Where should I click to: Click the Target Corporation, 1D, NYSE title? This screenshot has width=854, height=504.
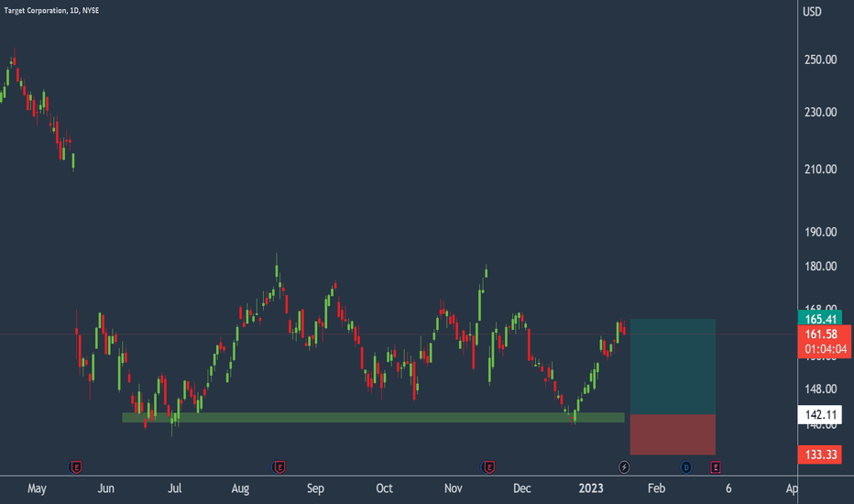[51, 10]
